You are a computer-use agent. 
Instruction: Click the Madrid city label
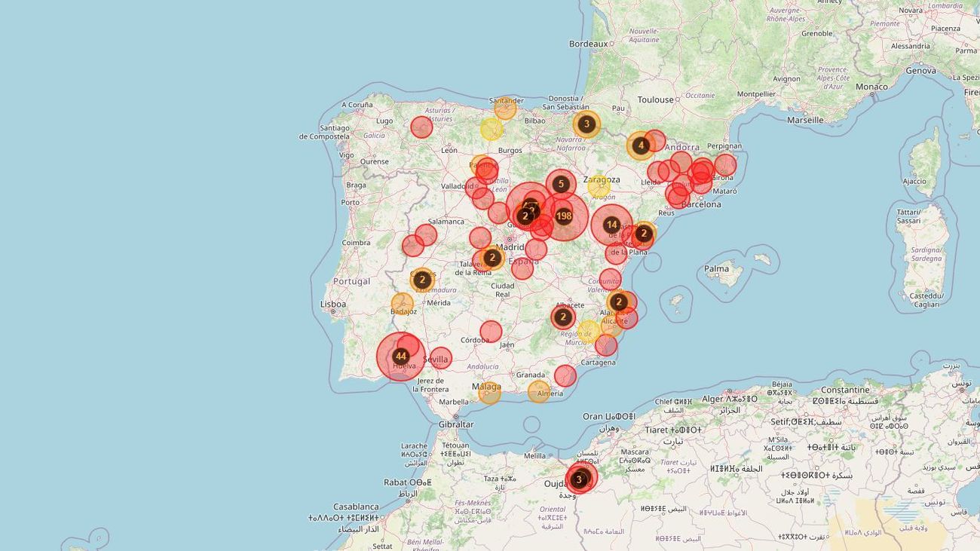point(510,247)
